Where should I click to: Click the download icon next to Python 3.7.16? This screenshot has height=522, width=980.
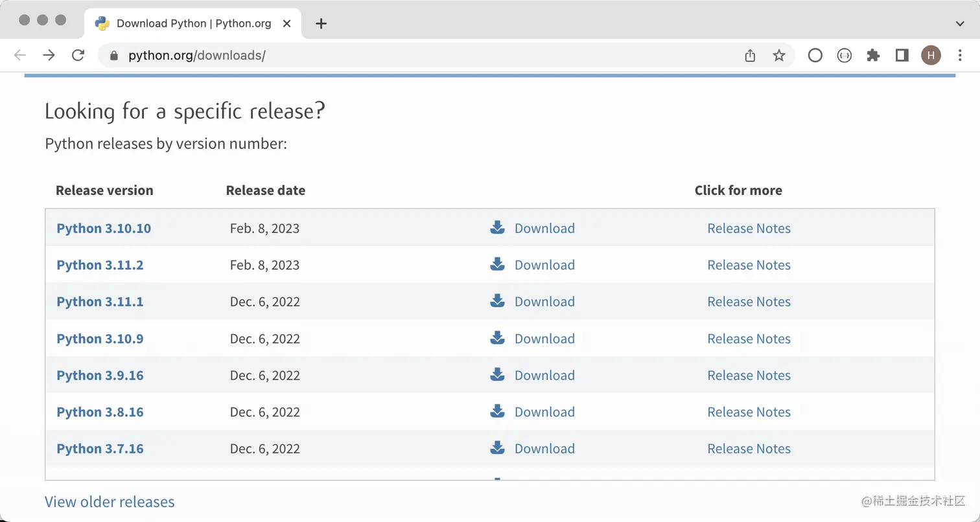click(x=497, y=448)
